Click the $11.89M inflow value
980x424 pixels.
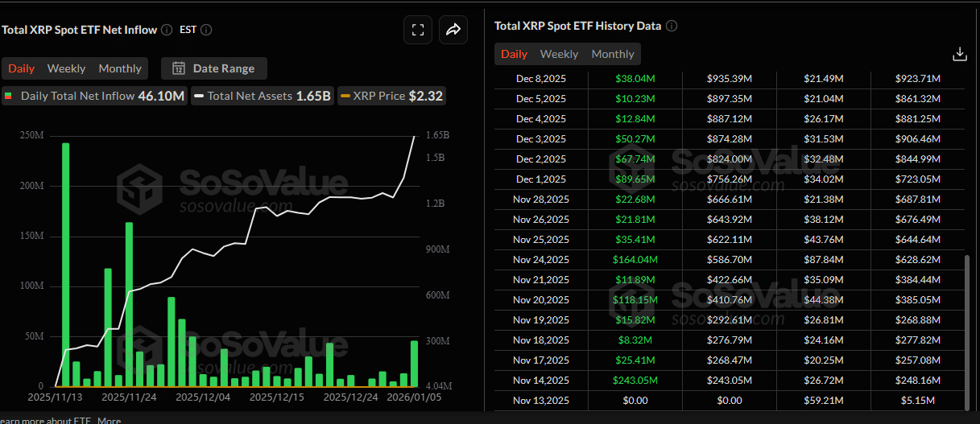pos(635,280)
